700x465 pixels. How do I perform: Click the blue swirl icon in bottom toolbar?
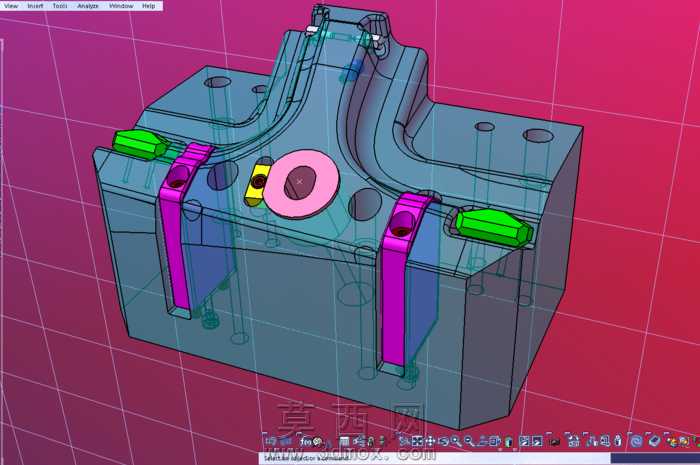[x=636, y=441]
